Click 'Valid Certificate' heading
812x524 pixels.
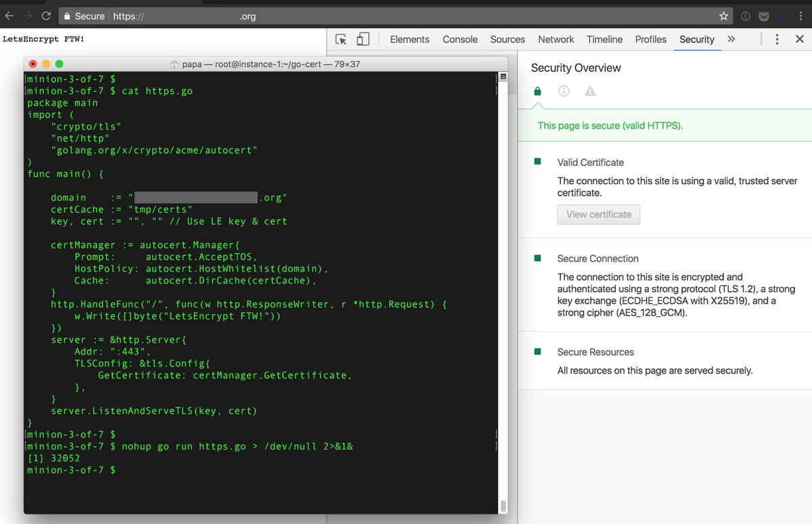591,162
